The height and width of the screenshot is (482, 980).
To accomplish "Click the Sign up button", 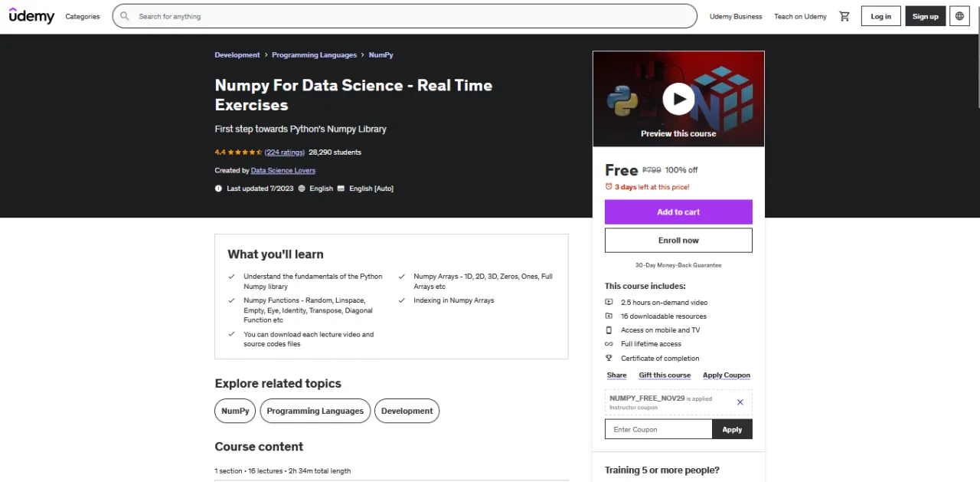I will point(925,16).
